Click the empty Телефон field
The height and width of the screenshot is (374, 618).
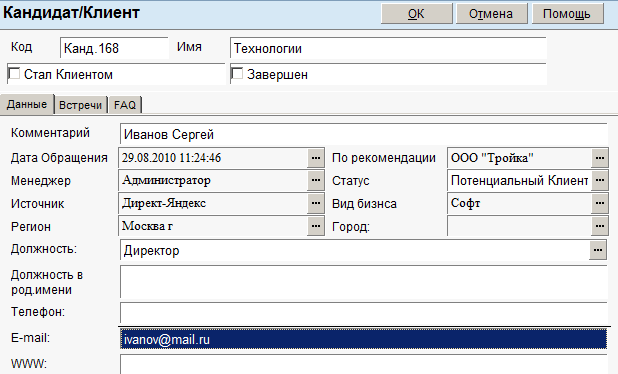coord(363,313)
